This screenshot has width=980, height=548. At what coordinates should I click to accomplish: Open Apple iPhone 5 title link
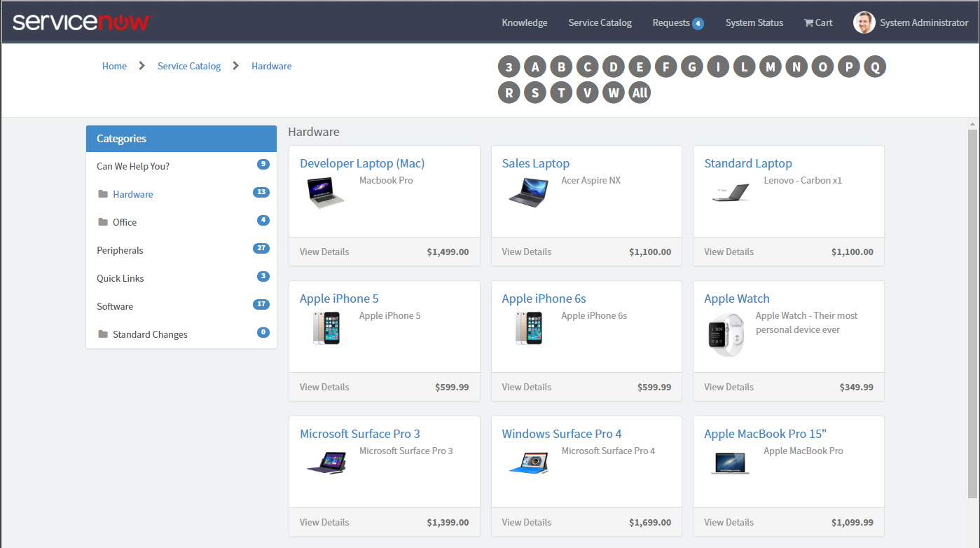click(339, 299)
